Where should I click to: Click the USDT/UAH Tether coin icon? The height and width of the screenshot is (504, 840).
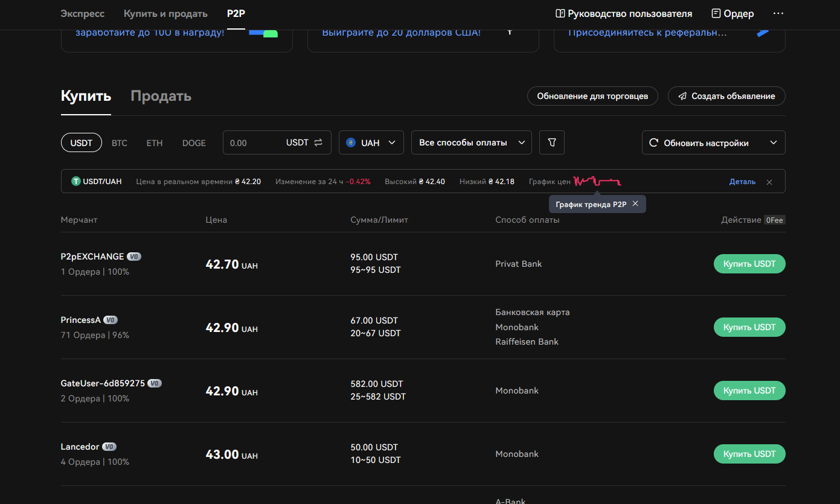76,181
